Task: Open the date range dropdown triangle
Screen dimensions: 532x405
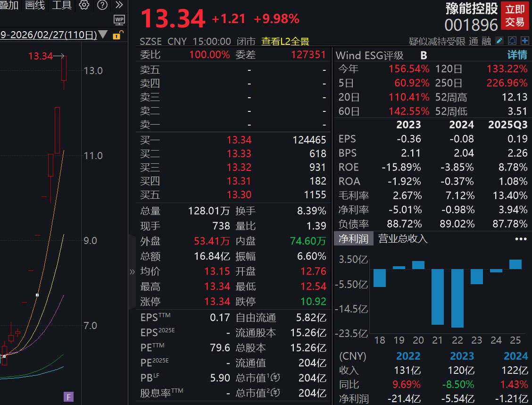Action: click(x=103, y=34)
